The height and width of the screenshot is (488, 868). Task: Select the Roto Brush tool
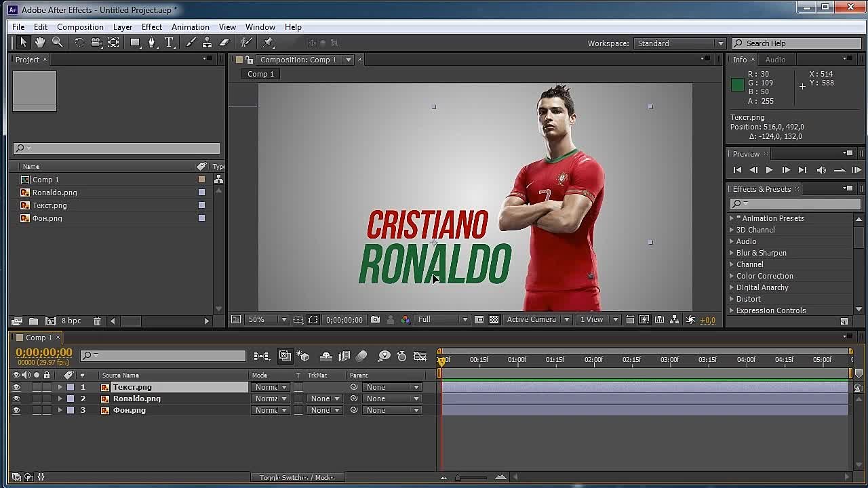pyautogui.click(x=246, y=43)
